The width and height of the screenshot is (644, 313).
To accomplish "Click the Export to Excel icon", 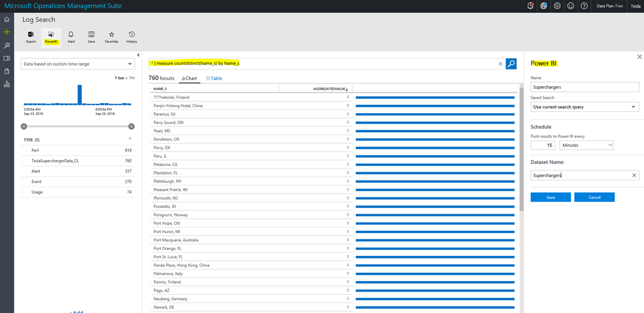I will [31, 36].
